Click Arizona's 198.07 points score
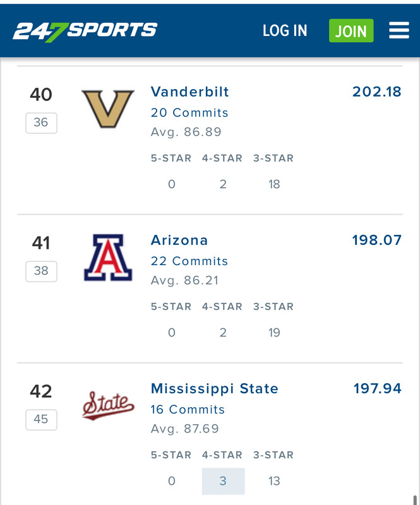 coord(377,241)
